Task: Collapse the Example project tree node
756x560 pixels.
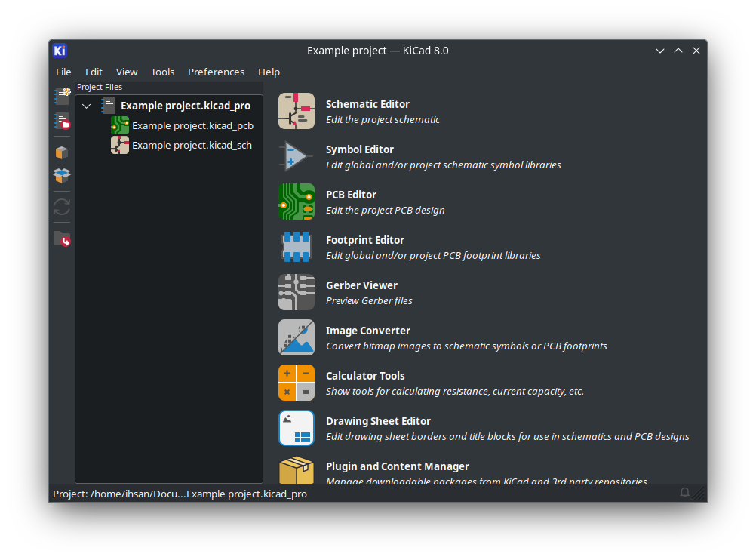Action: click(87, 106)
